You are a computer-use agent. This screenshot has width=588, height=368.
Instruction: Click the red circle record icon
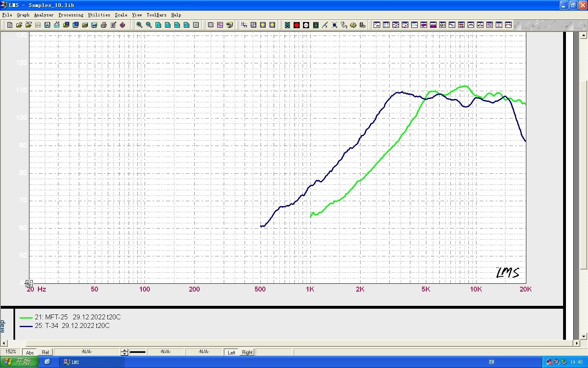[x=296, y=25]
